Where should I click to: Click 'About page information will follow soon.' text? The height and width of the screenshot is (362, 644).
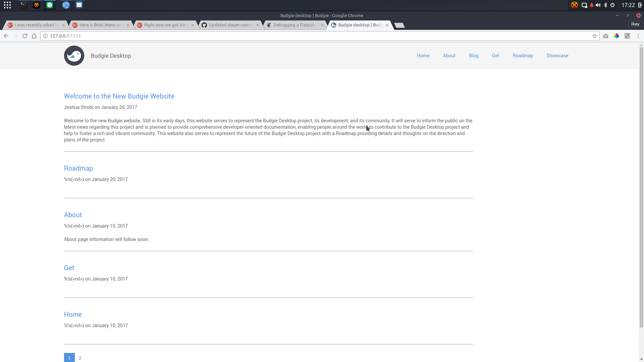[x=106, y=239]
